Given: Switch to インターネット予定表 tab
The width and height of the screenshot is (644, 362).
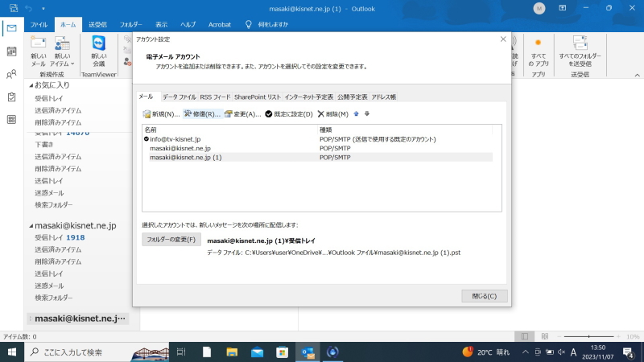Looking at the screenshot, I should (309, 97).
